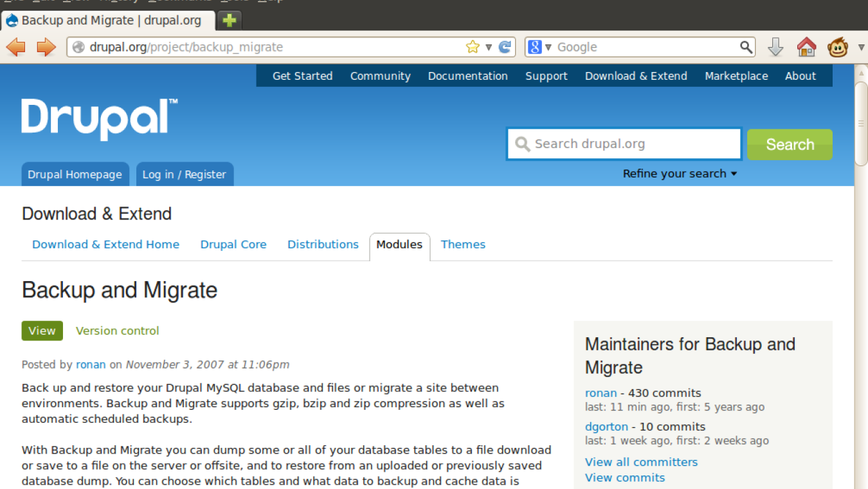Image resolution: width=868 pixels, height=489 pixels.
Task: Switch to Download & Extend Home tab
Action: [105, 244]
